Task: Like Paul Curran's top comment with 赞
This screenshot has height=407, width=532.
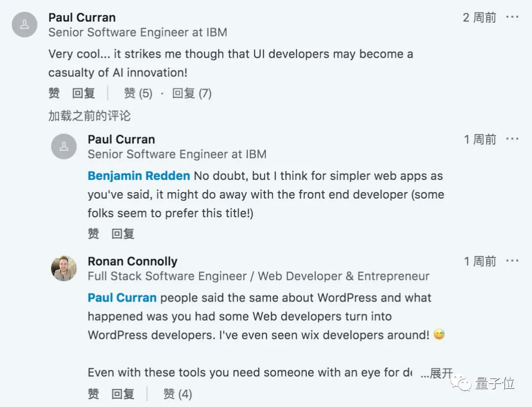Action: pyautogui.click(x=54, y=93)
